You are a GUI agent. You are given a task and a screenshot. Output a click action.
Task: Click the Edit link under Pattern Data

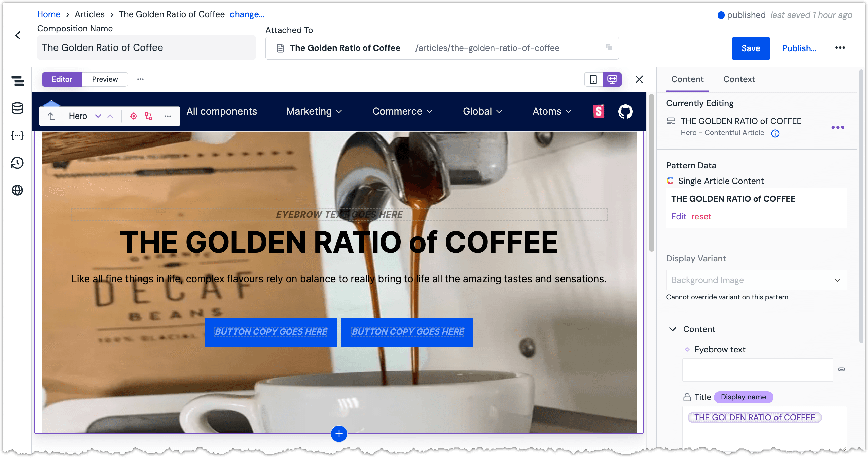click(x=679, y=216)
